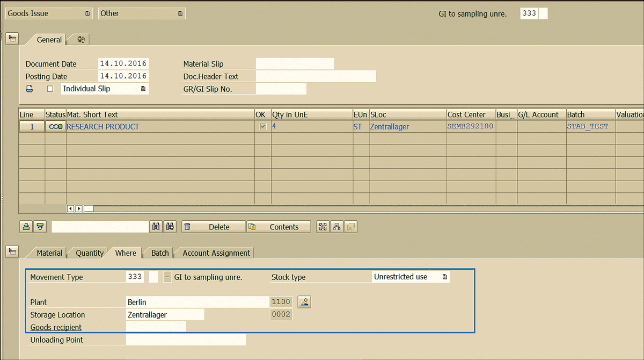Click the Goods recipient label link
This screenshot has width=644, height=360.
56,327
